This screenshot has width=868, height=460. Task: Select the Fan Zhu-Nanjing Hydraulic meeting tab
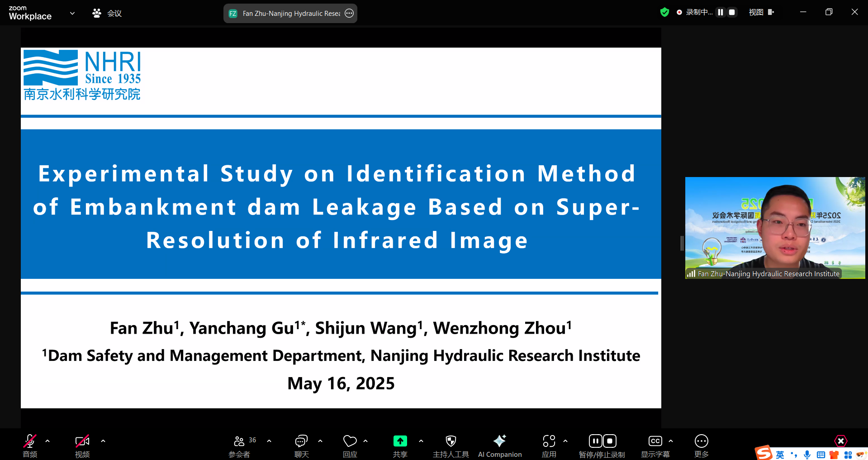[x=290, y=13]
